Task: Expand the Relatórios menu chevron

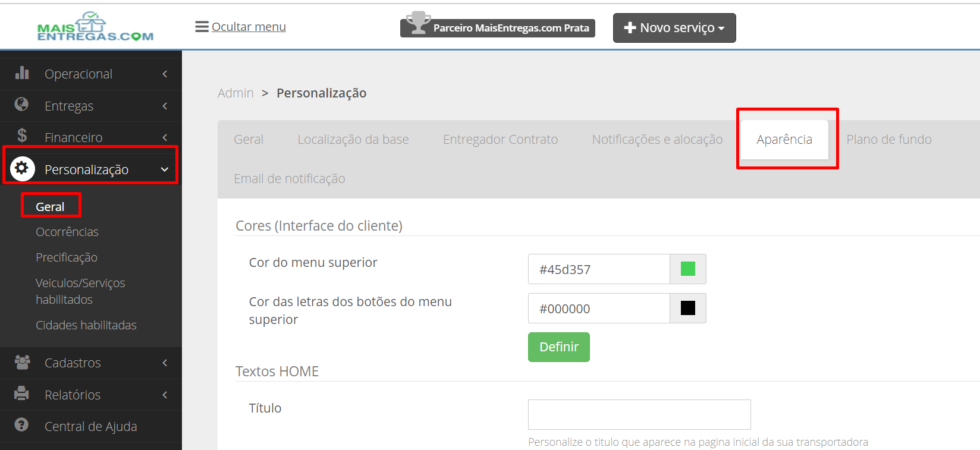Action: pos(165,395)
